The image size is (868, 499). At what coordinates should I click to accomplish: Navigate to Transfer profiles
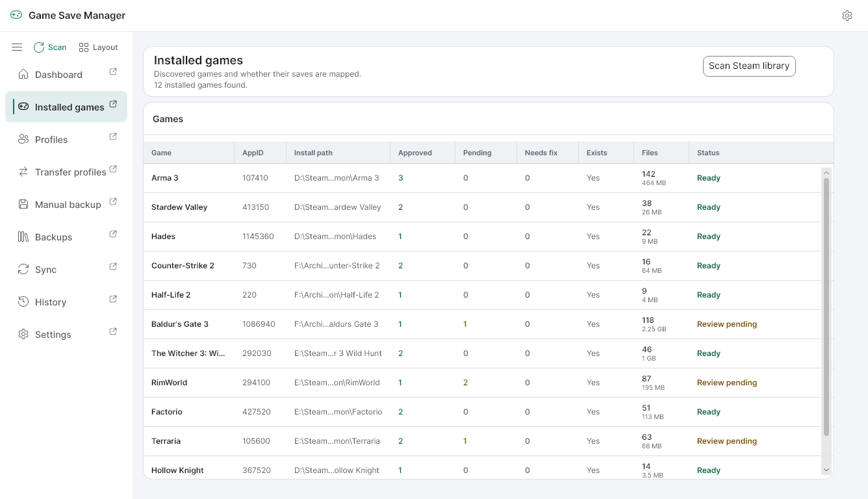coord(66,172)
